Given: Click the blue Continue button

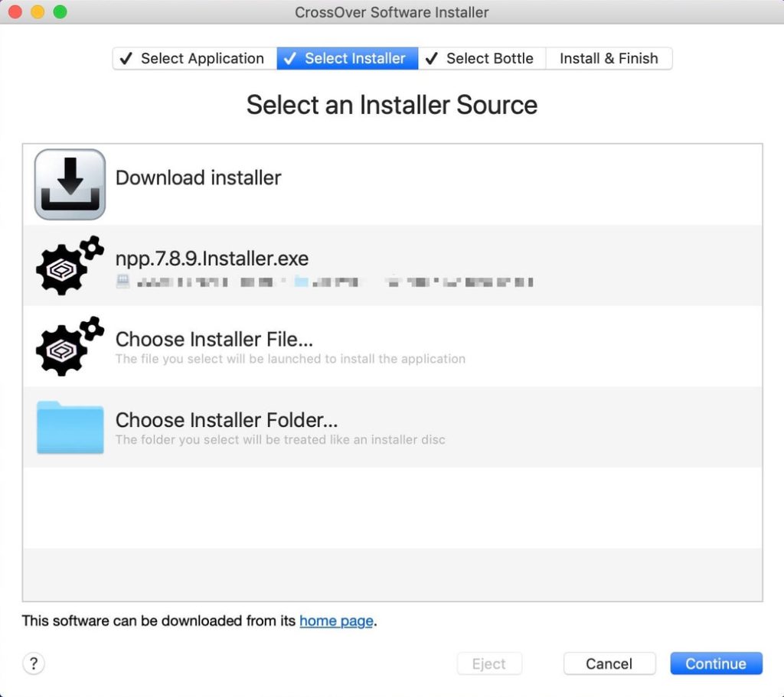Looking at the screenshot, I should point(716,663).
